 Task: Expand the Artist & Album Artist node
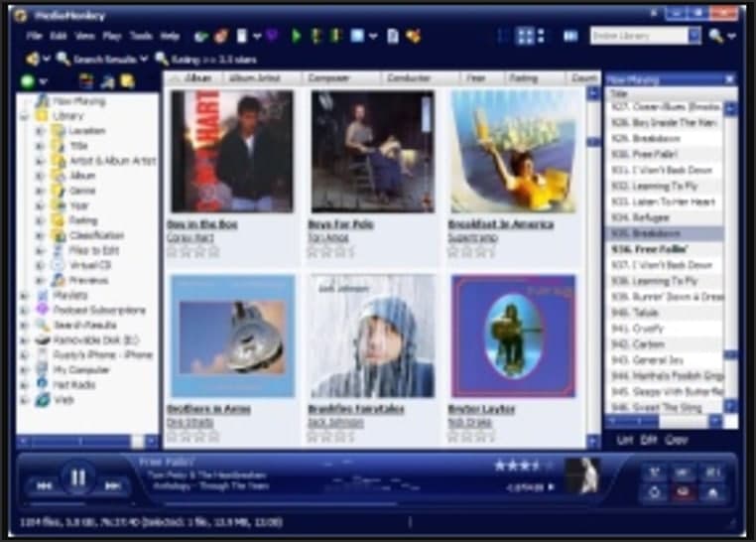tap(40, 161)
